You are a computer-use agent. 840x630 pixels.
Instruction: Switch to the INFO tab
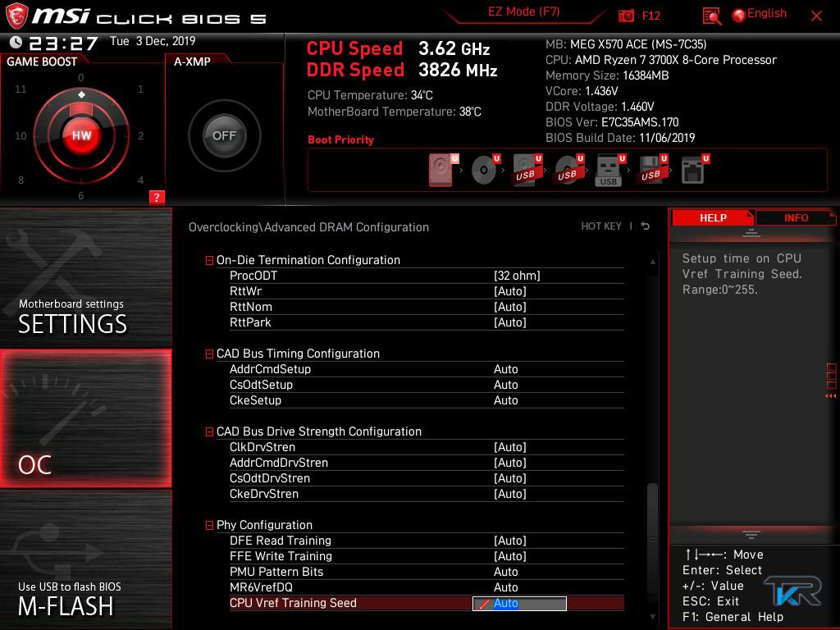(x=796, y=218)
